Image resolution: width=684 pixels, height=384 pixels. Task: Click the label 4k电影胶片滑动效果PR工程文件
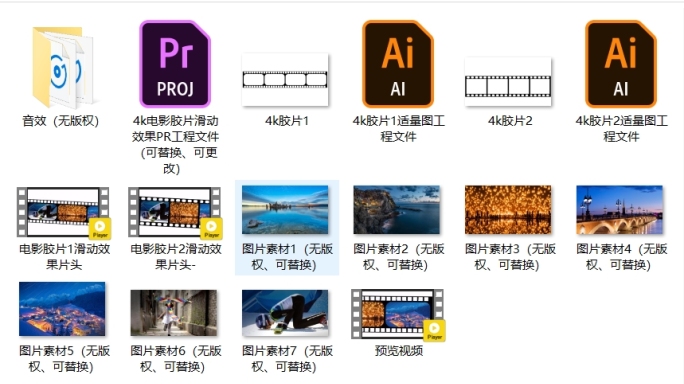(x=175, y=144)
